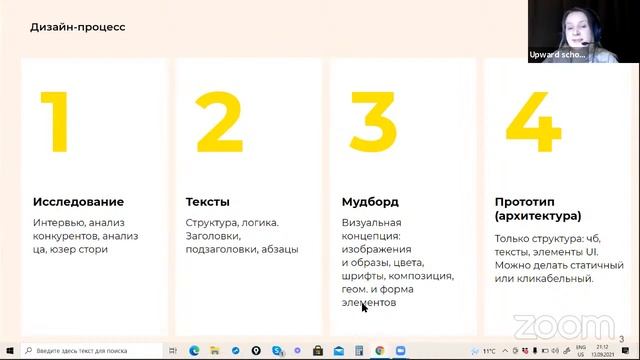Click the heading Тексты
640x360 pixels.
pos(207,202)
